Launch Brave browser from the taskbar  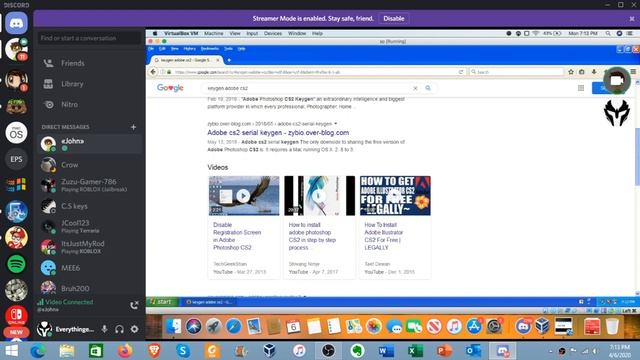pyautogui.click(x=154, y=351)
